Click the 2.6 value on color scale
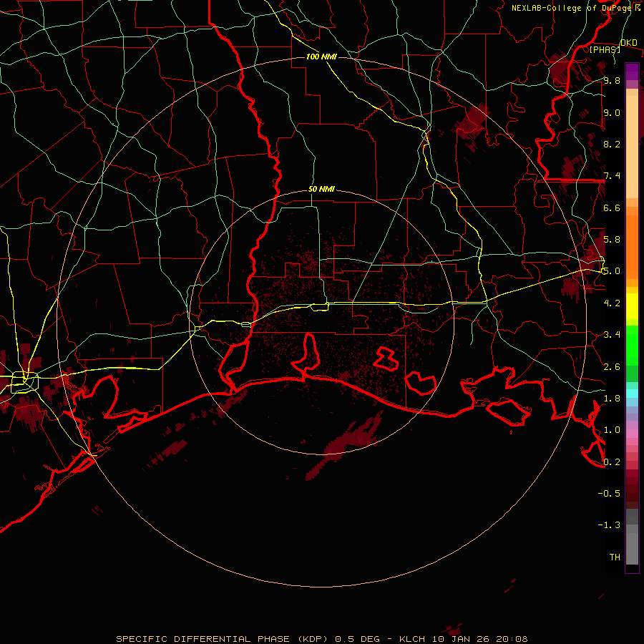Viewport: 644px width, 644px height. click(612, 367)
